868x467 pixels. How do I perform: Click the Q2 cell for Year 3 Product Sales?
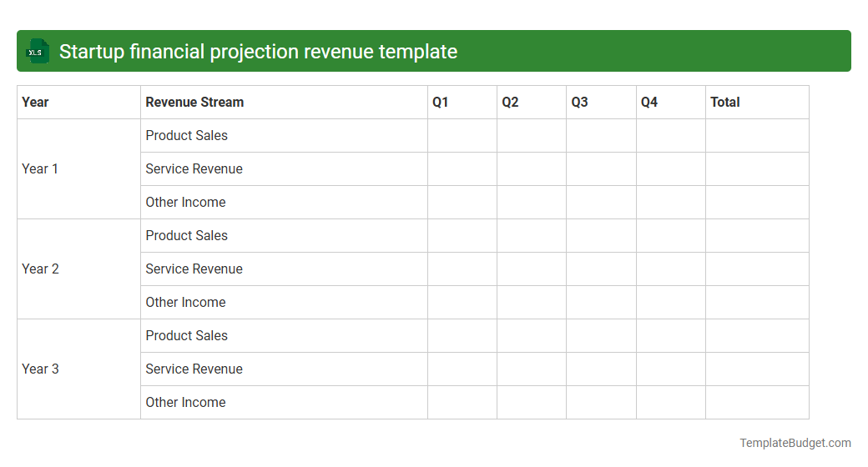[x=532, y=336]
